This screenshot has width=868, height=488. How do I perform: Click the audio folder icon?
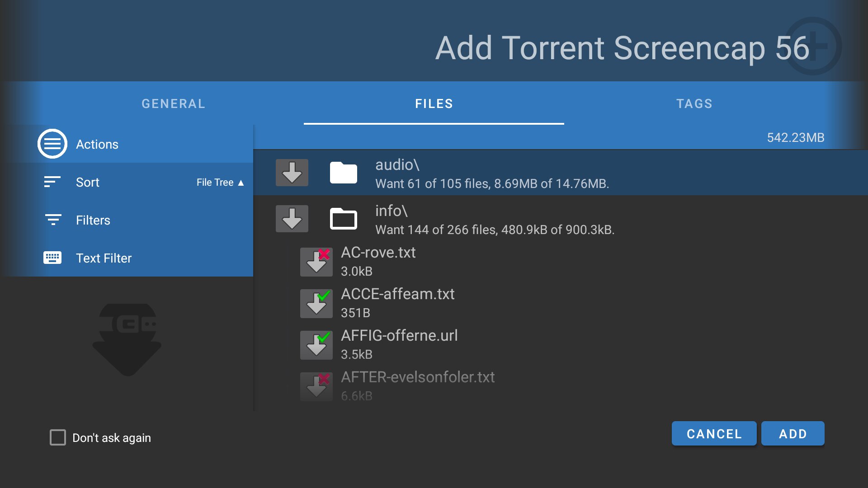tap(343, 173)
